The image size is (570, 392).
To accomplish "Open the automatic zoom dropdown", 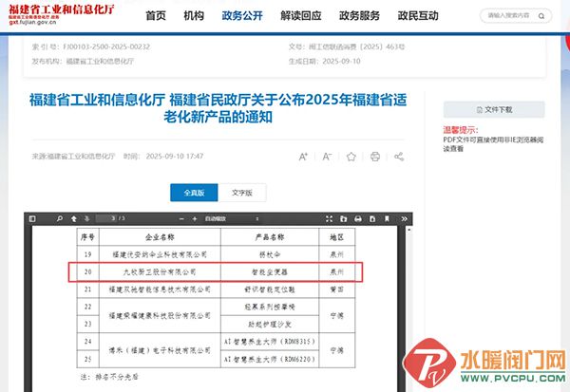I will (x=232, y=218).
